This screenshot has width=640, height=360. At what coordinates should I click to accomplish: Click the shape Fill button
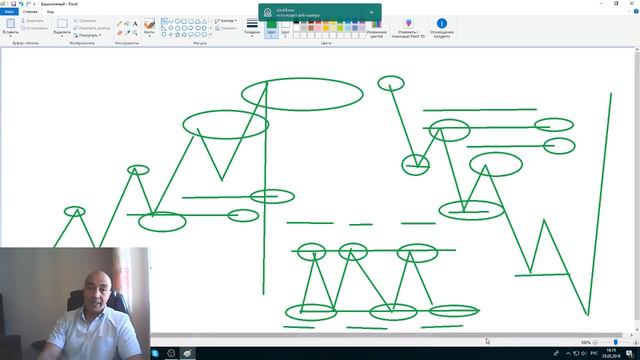click(226, 28)
